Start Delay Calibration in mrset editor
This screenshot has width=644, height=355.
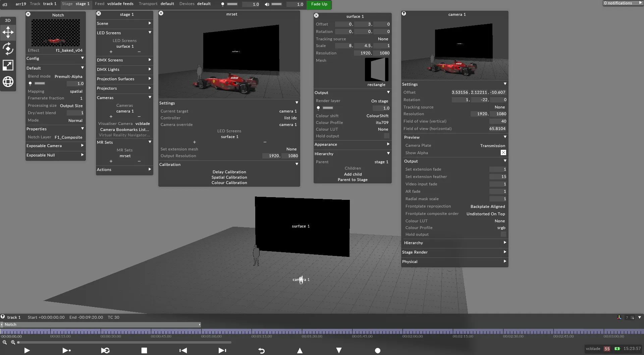(x=229, y=172)
